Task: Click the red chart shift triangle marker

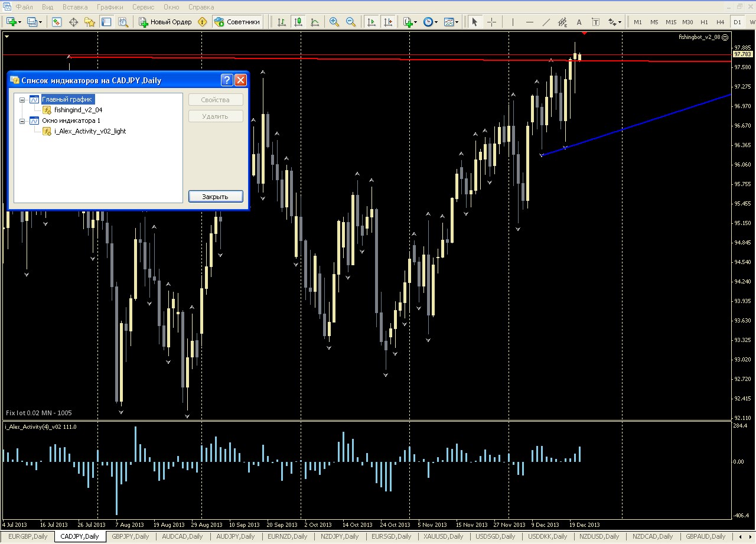Action: (x=584, y=34)
